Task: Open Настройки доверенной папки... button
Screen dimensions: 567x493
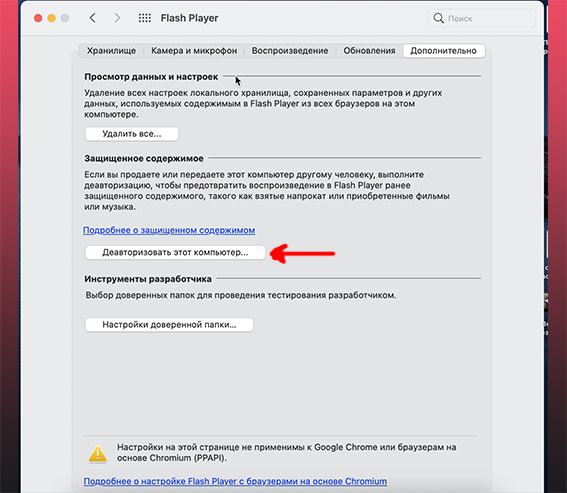Action: pos(169,325)
